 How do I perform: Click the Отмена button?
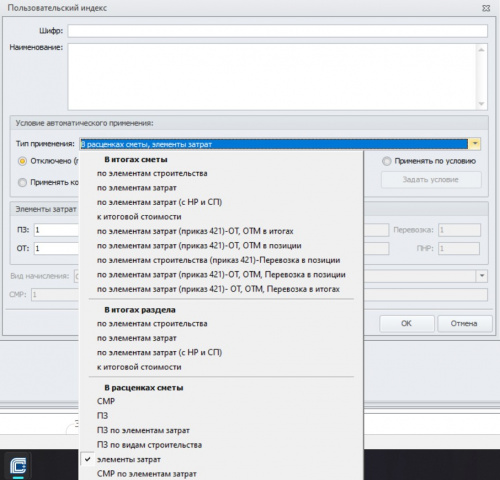pyautogui.click(x=464, y=323)
